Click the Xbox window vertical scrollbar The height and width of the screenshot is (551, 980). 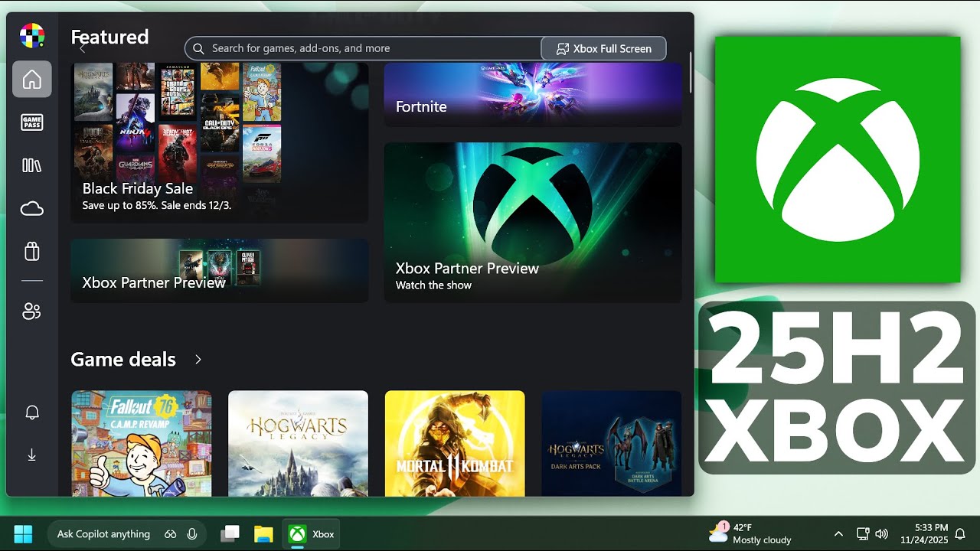(x=690, y=73)
